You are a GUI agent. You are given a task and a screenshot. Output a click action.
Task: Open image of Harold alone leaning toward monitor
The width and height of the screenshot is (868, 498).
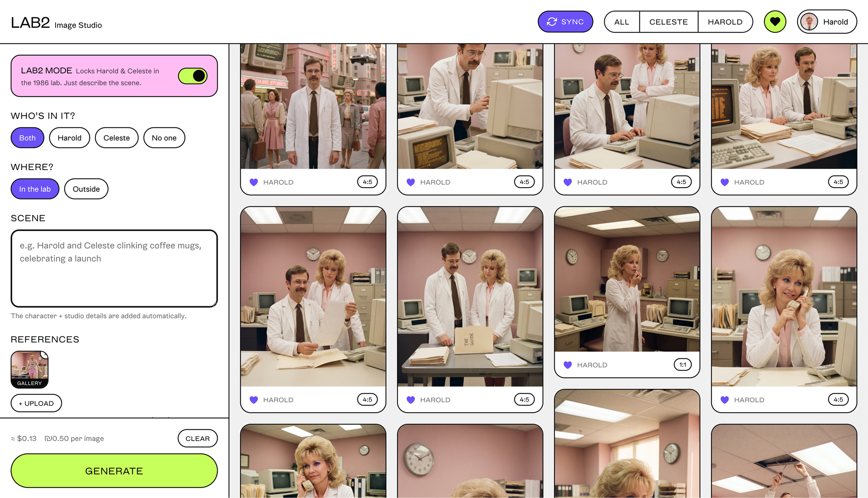pyautogui.click(x=470, y=106)
